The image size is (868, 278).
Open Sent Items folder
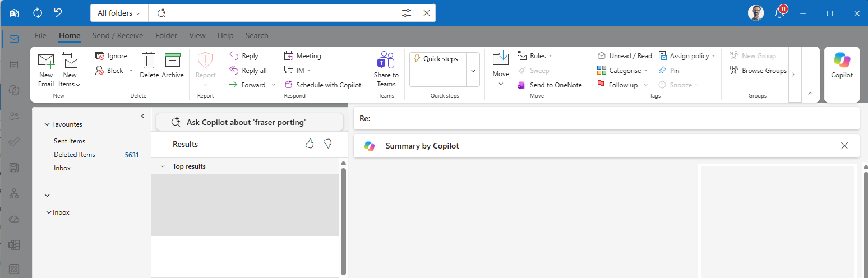pyautogui.click(x=70, y=141)
